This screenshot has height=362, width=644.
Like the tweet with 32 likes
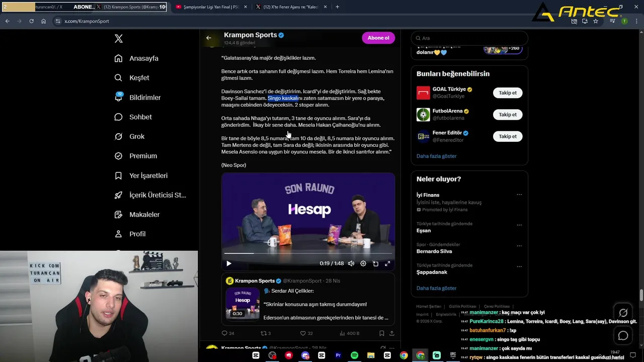306,333
